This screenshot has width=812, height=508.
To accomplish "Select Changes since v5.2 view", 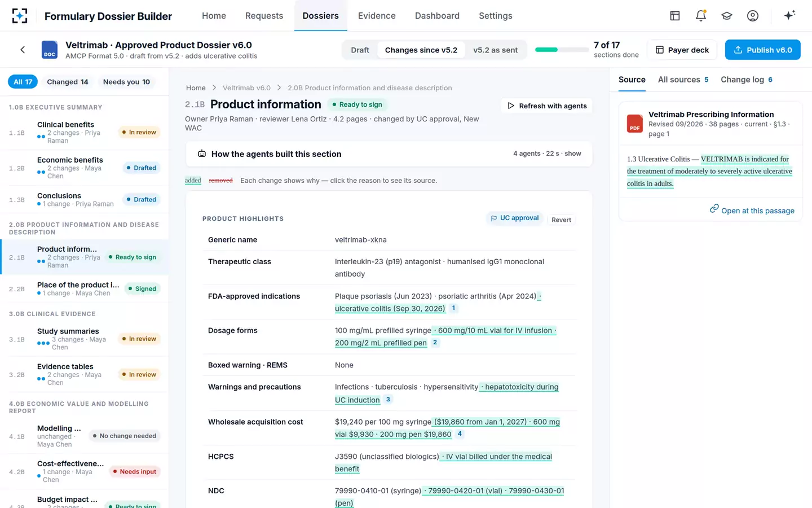I will coord(421,50).
